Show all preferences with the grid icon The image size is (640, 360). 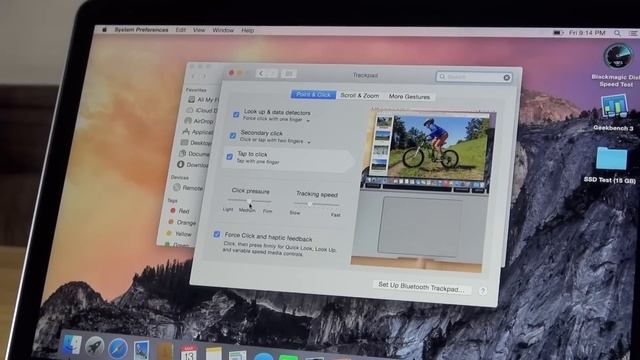click(289, 74)
